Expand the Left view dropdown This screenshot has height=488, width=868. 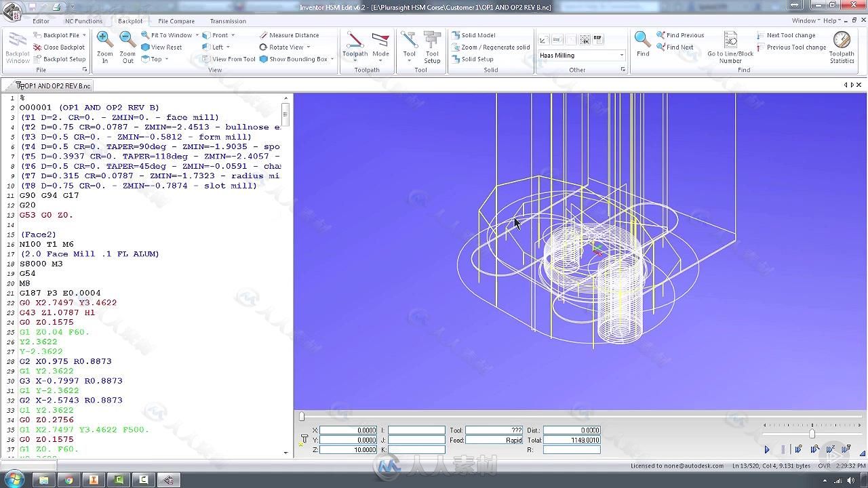228,47
